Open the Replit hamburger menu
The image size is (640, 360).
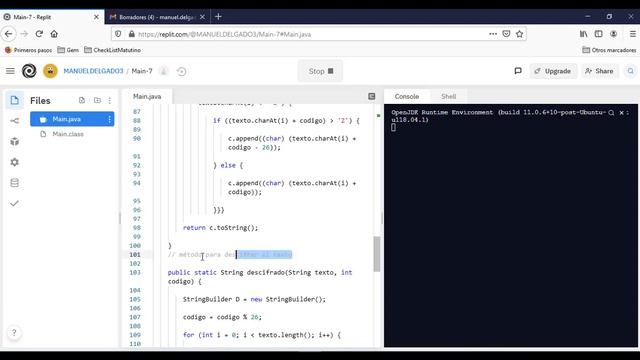tap(10, 71)
